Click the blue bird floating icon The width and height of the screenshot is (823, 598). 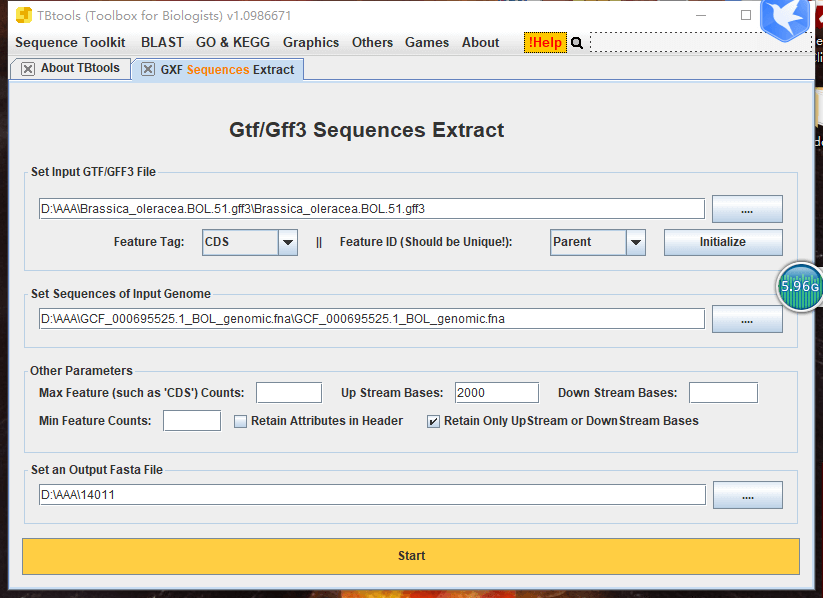[x=785, y=20]
